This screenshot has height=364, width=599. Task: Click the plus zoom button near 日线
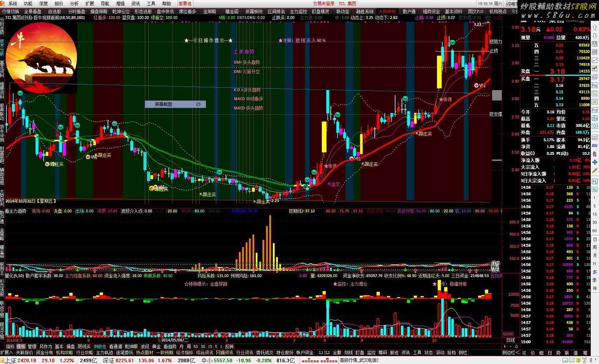(505, 346)
